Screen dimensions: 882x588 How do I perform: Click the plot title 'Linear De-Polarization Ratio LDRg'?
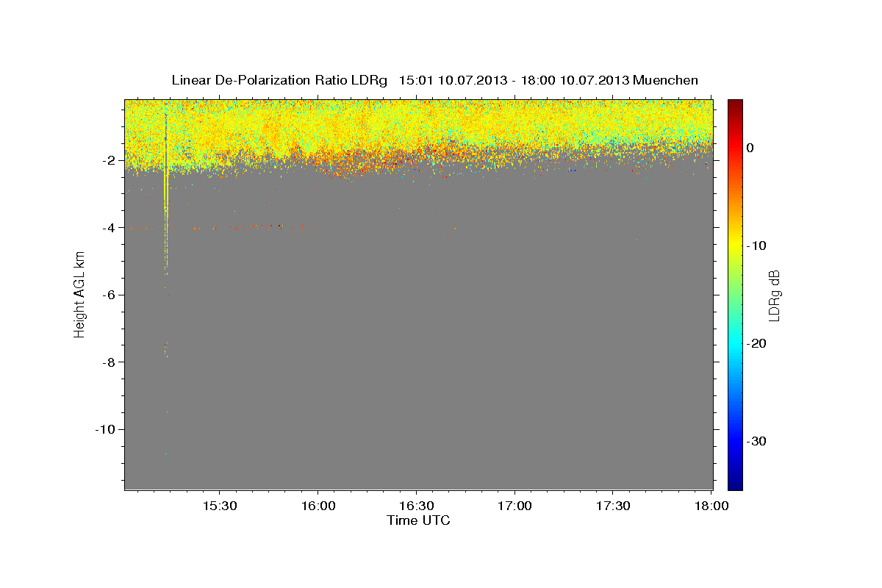pos(279,80)
